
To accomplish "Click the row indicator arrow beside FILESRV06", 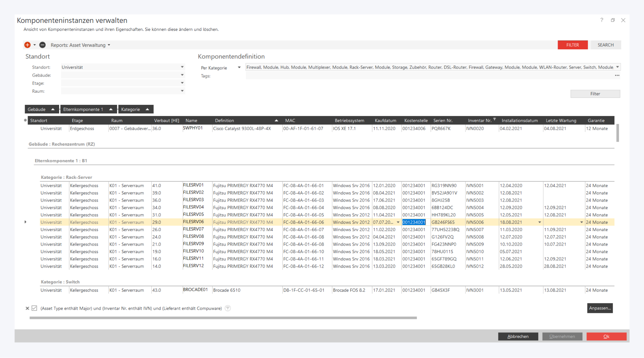I will [x=26, y=222].
